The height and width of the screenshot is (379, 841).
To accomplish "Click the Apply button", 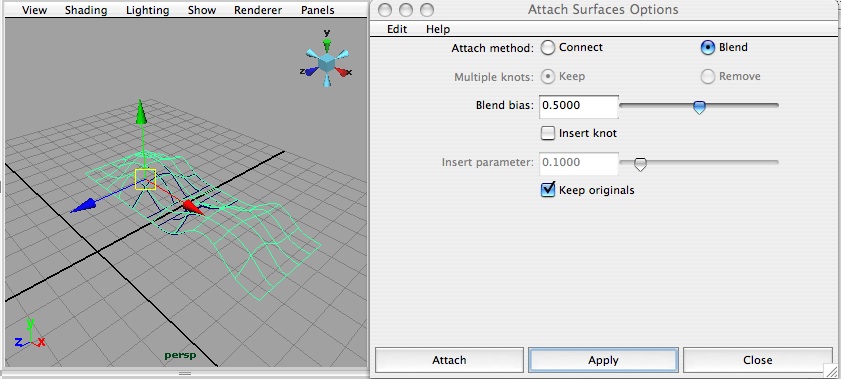I will (x=603, y=360).
